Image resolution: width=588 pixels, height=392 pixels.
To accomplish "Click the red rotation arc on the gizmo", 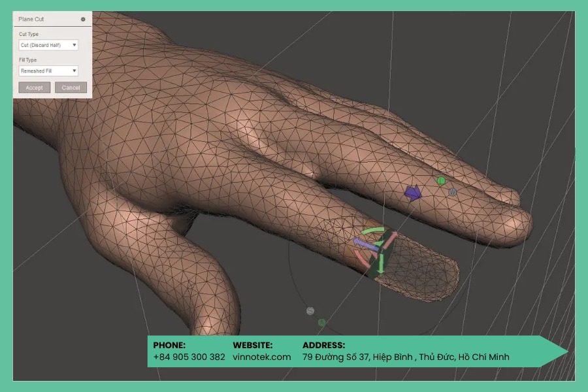I will click(x=362, y=259).
